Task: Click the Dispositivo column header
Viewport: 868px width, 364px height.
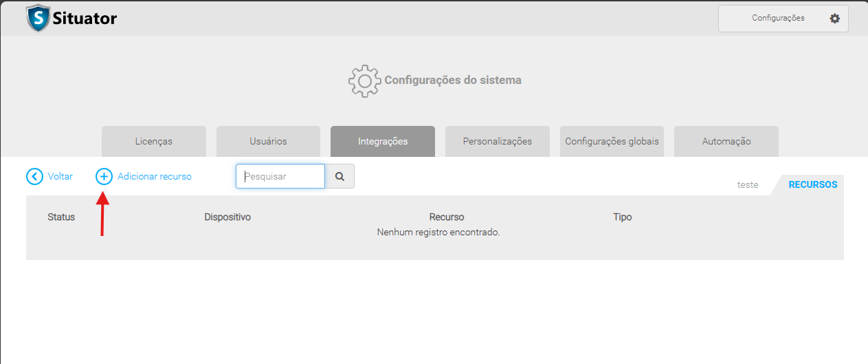Action: click(x=227, y=217)
